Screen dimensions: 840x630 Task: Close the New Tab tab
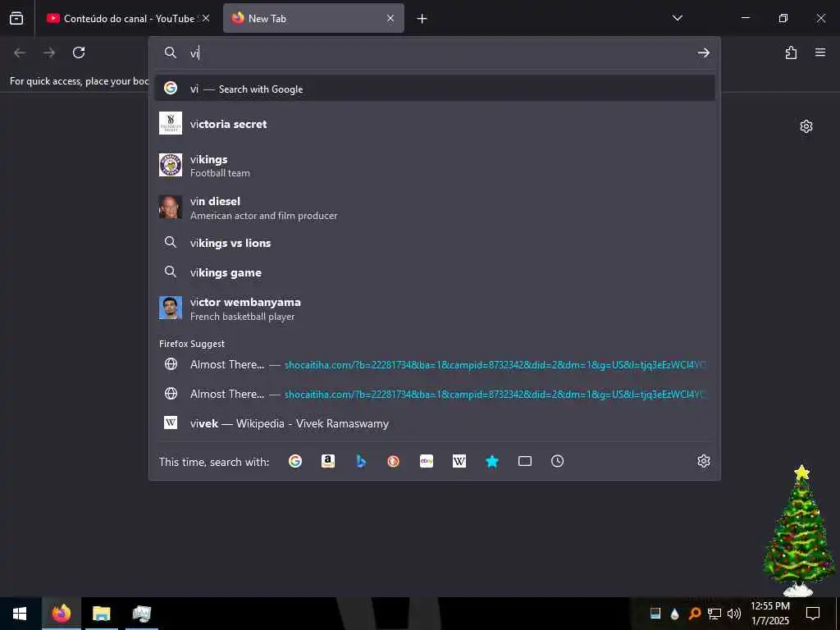(x=390, y=18)
